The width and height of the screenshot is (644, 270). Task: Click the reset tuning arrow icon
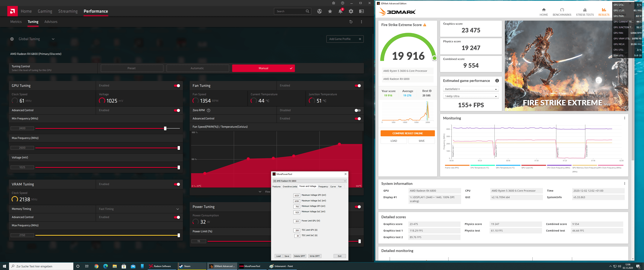(351, 22)
